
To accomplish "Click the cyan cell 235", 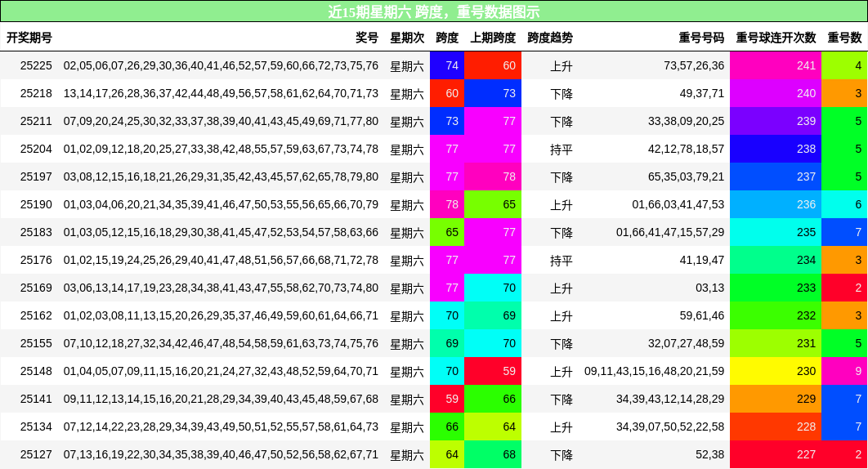I will 776,233.
